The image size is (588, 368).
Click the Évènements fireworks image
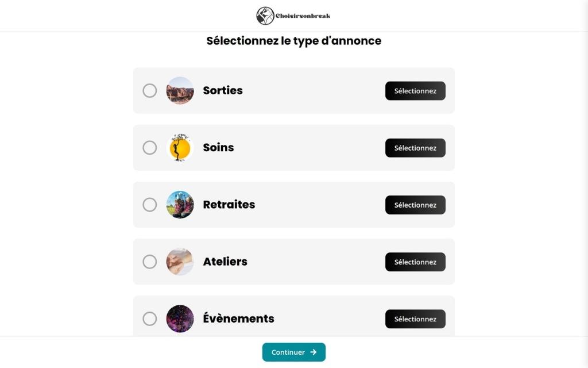tap(180, 319)
